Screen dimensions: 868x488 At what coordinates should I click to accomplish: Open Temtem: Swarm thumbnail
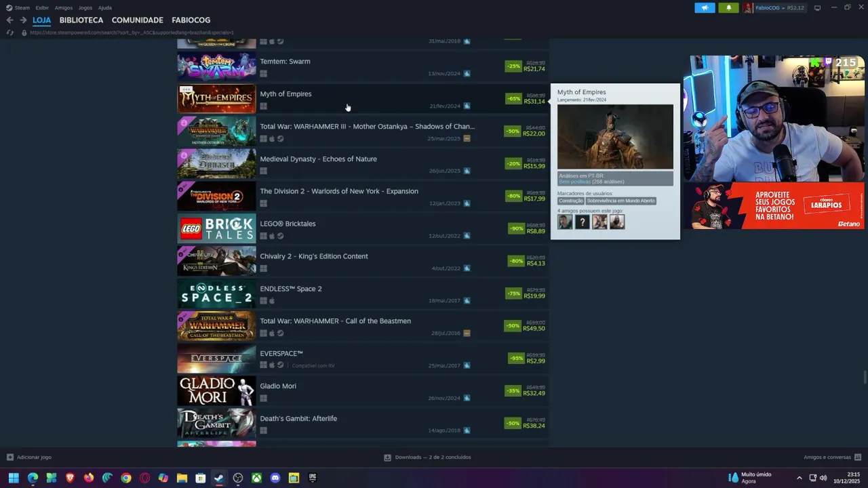click(216, 66)
